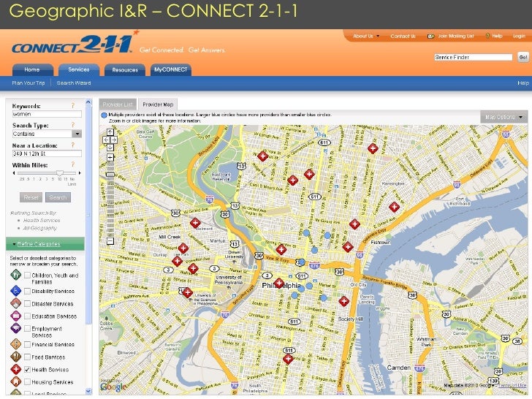Image resolution: width=532 pixels, height=399 pixels.
Task: Open the MyCONNECT tab
Action: point(171,69)
